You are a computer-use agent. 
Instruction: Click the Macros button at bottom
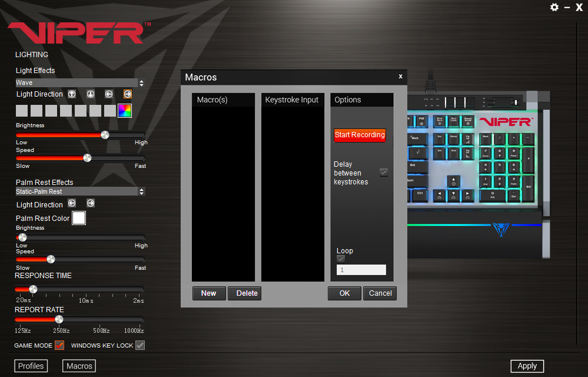point(79,366)
